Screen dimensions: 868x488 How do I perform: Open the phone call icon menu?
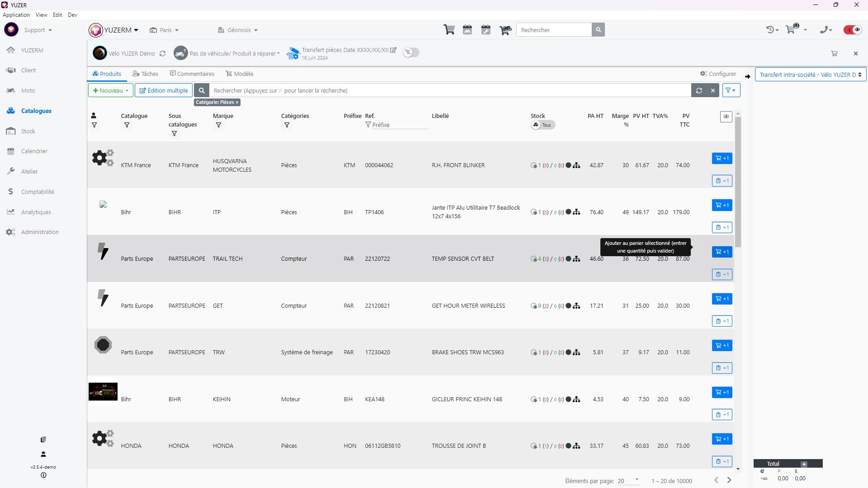826,30
